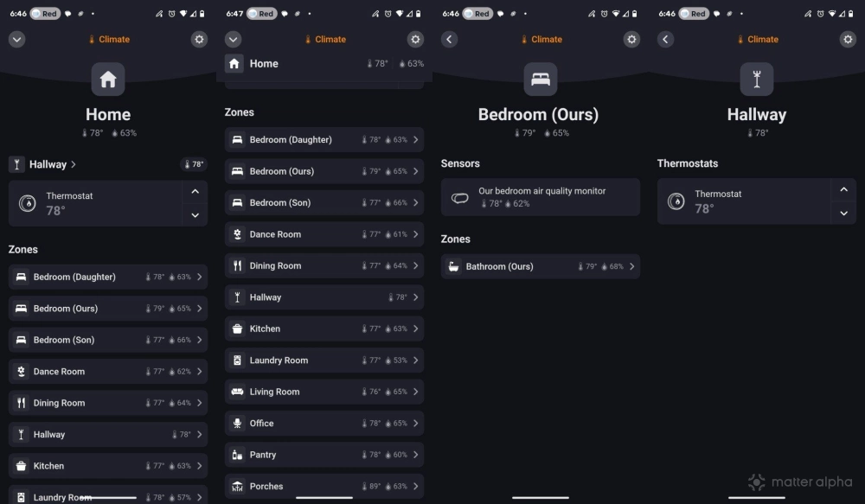Open settings gear in second scrolled panel
Image resolution: width=865 pixels, height=504 pixels.
(415, 39)
